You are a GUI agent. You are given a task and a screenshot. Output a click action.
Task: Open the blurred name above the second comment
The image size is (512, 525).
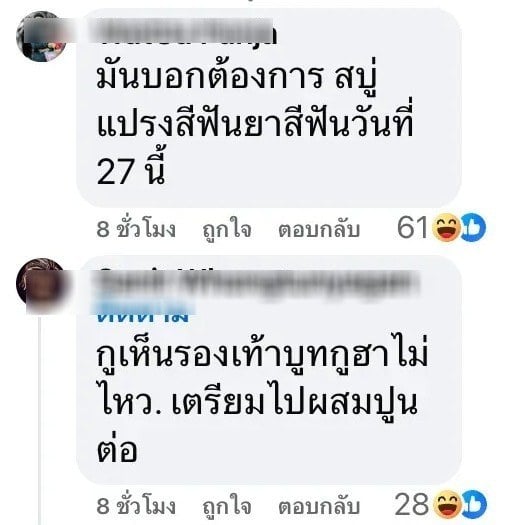tap(257, 284)
